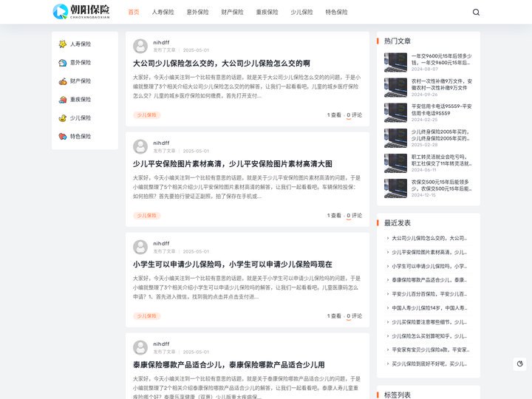Viewport: 532px width, 399px height.
Task: Open 人寿保险 in top navigation
Action: pos(163,13)
